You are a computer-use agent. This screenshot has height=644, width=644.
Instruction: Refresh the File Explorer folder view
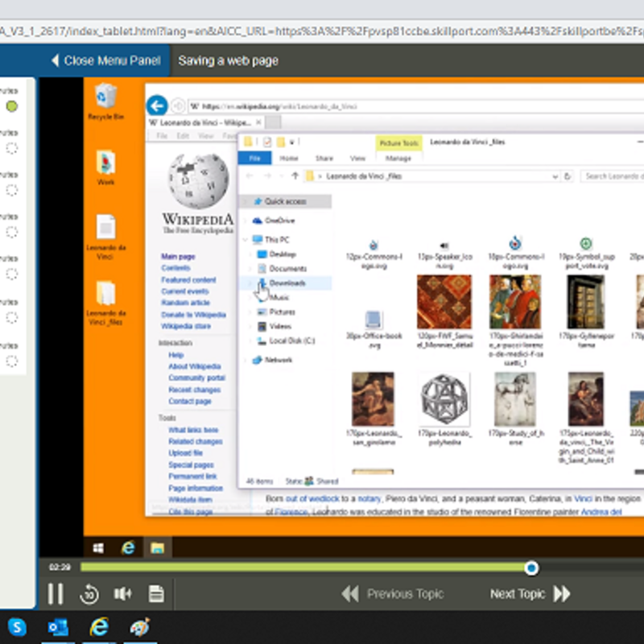tap(568, 176)
